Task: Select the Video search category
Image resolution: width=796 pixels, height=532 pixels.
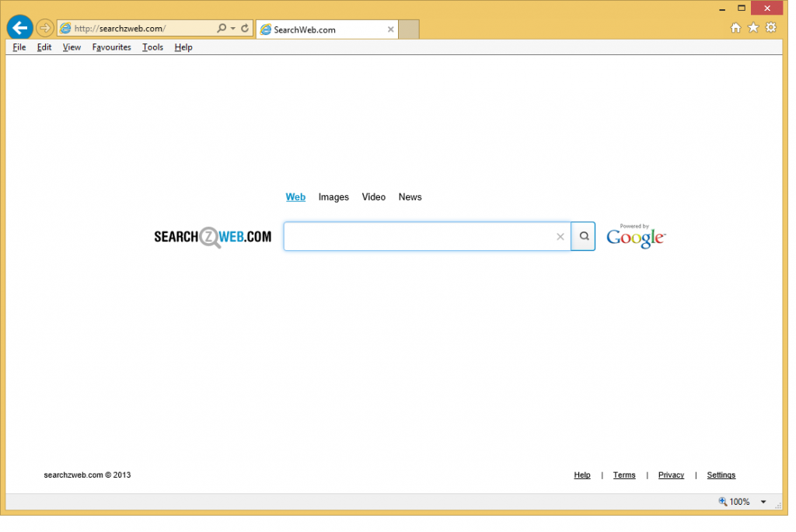Action: pyautogui.click(x=374, y=196)
